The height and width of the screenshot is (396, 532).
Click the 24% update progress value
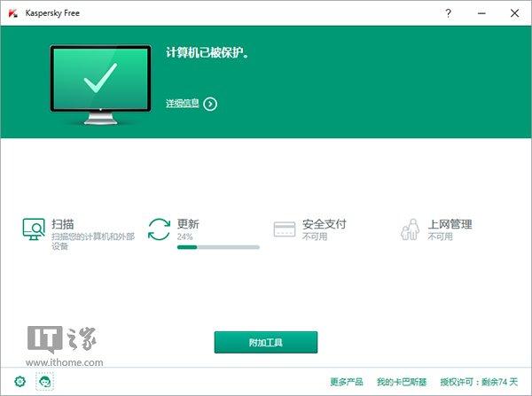[184, 237]
